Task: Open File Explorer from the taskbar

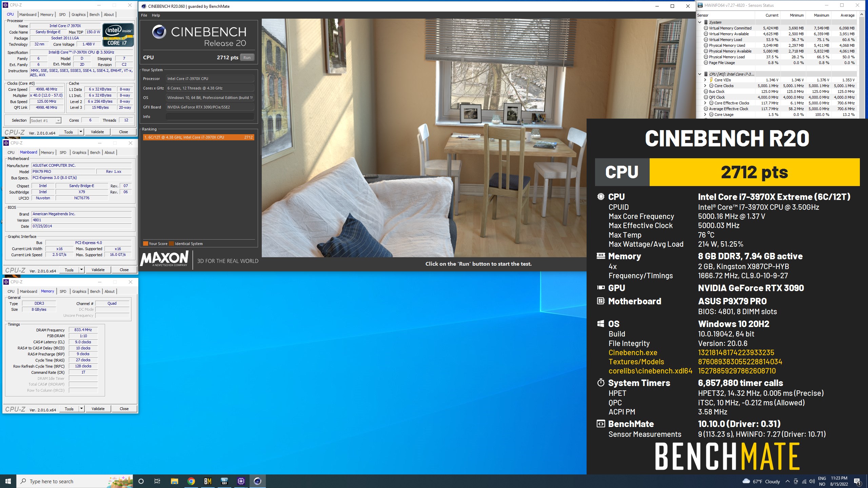Action: 174,481
